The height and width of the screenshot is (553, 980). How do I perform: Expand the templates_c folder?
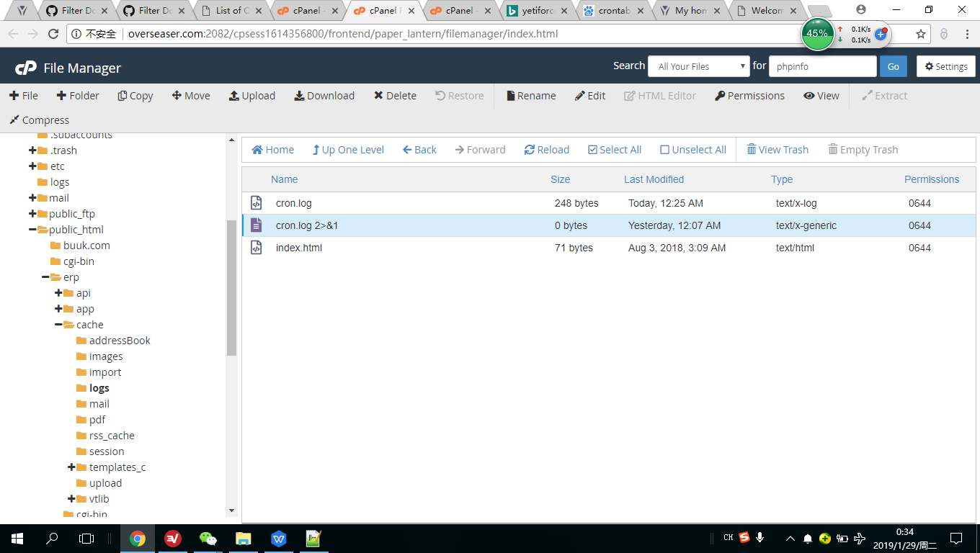click(71, 467)
